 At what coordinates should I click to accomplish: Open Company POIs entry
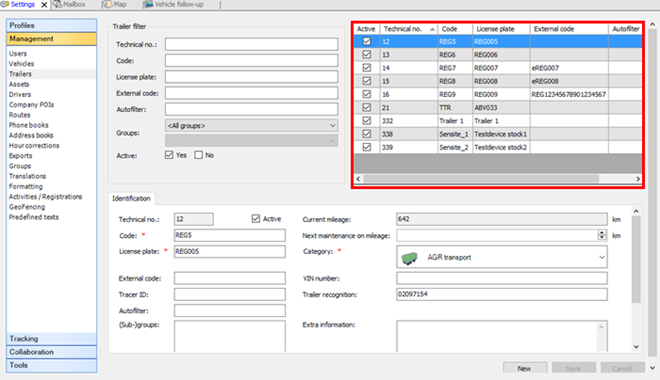click(31, 105)
